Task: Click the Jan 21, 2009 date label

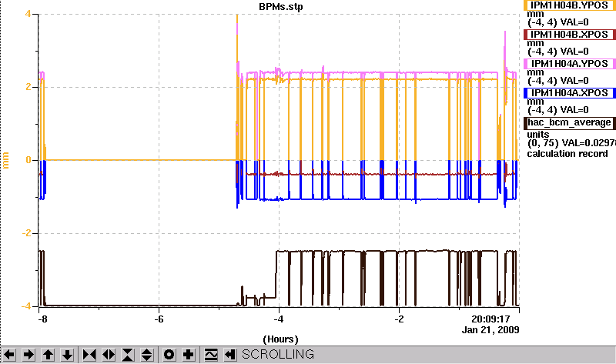Action: [x=490, y=330]
